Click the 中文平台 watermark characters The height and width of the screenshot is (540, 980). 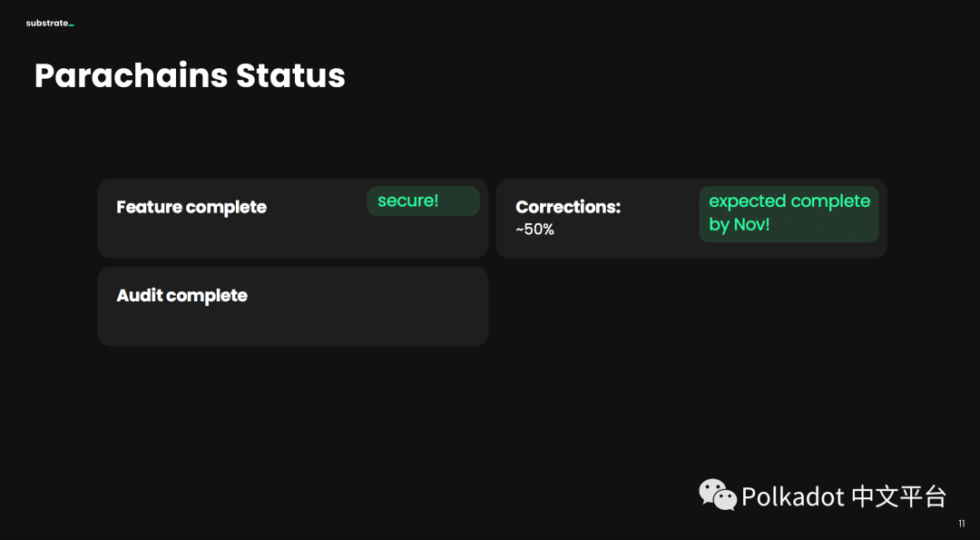pos(898,496)
